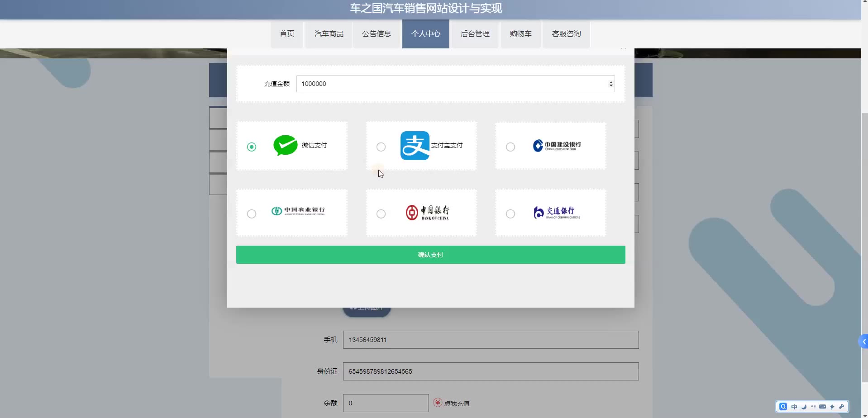
Task: Click the 微信支付 label text
Action: point(314,145)
